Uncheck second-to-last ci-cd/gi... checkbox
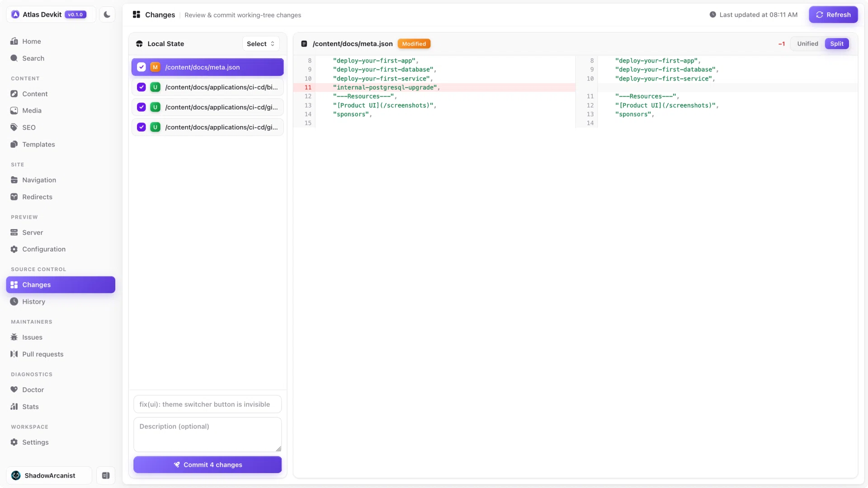 (x=142, y=107)
